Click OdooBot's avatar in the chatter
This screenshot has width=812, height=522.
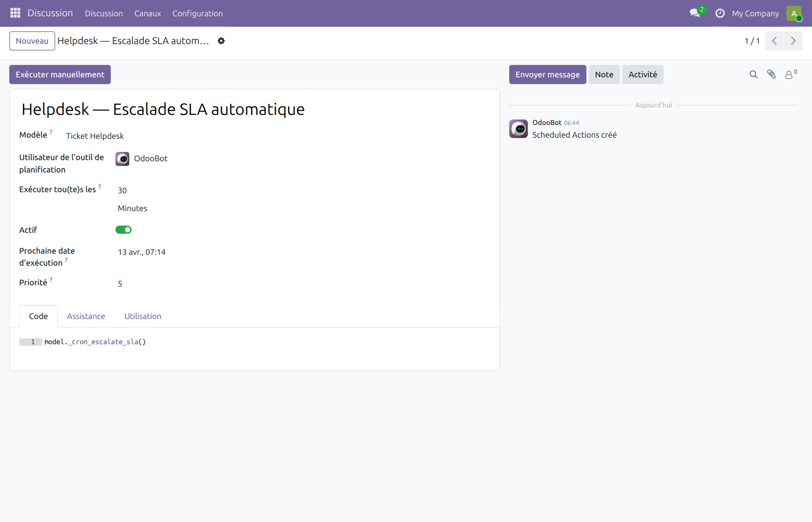coord(518,129)
